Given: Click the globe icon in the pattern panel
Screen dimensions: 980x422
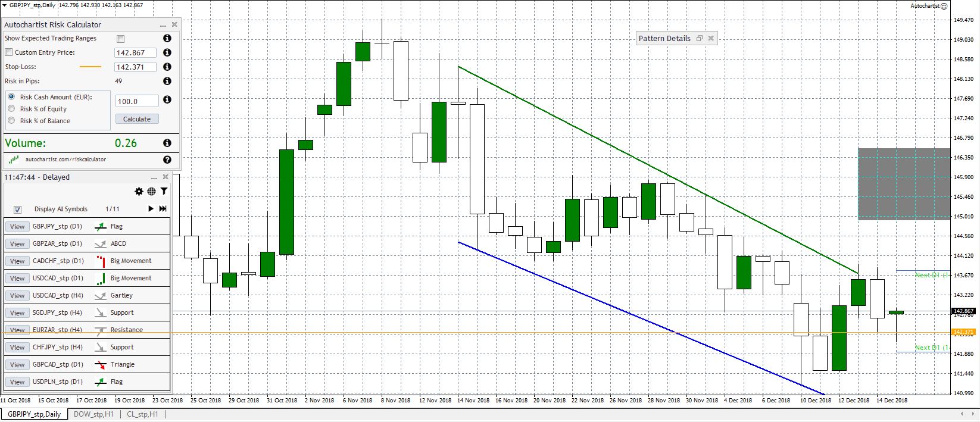Looking at the screenshot, I should (151, 191).
